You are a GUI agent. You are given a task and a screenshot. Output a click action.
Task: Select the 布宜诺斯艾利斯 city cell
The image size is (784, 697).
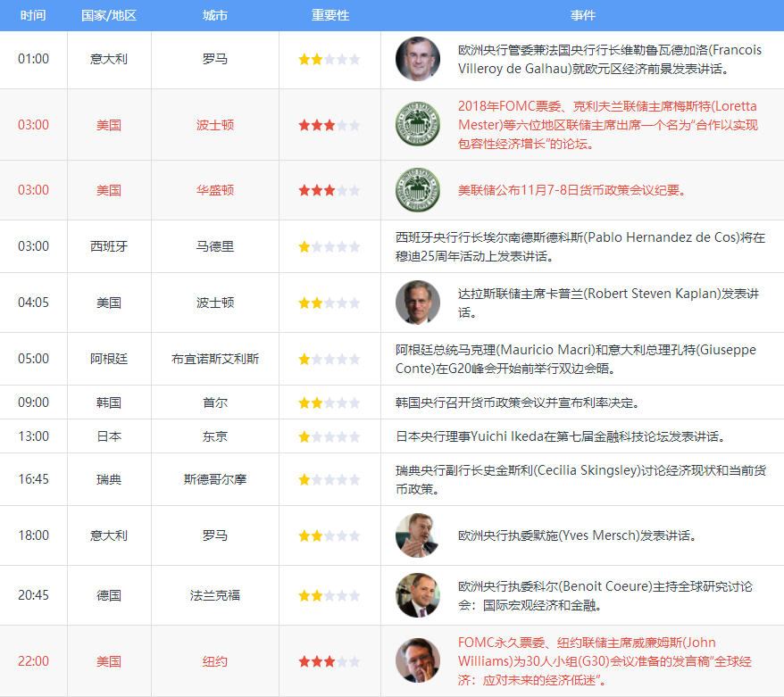[x=215, y=359]
